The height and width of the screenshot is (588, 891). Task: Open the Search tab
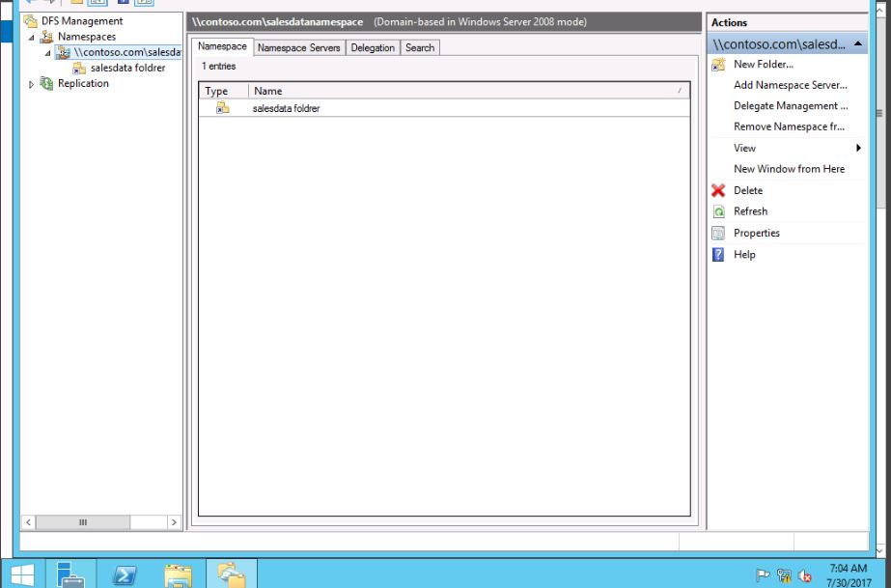420,47
